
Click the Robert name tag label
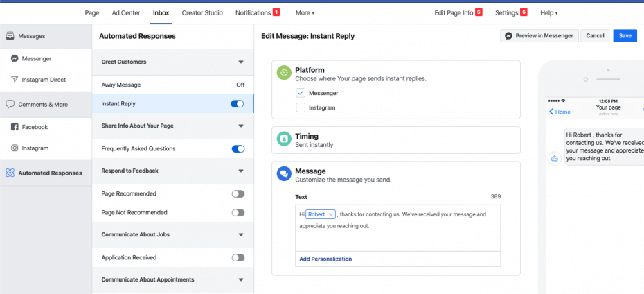tap(316, 215)
